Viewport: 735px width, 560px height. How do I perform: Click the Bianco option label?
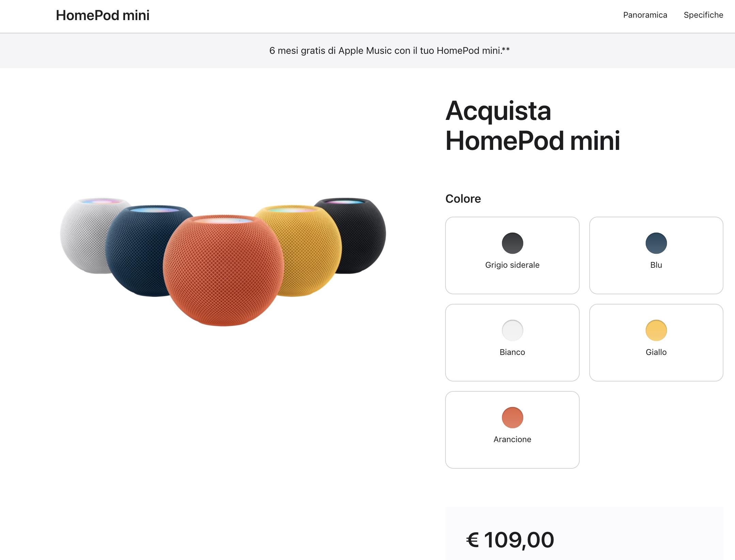pos(512,352)
